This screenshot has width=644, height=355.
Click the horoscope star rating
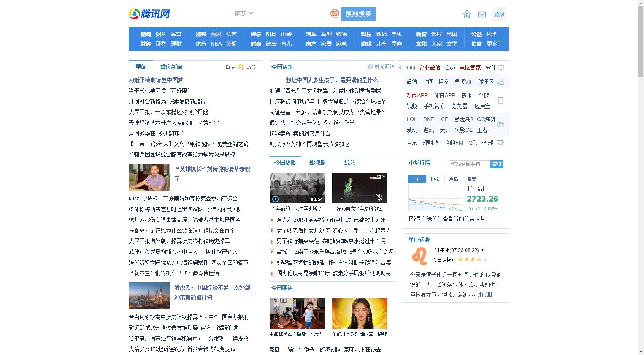point(473,259)
